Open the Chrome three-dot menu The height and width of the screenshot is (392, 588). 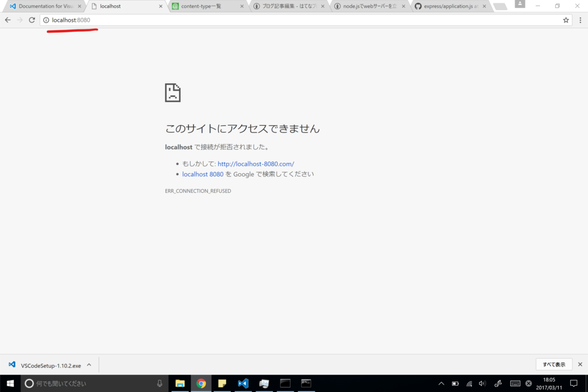tap(581, 20)
